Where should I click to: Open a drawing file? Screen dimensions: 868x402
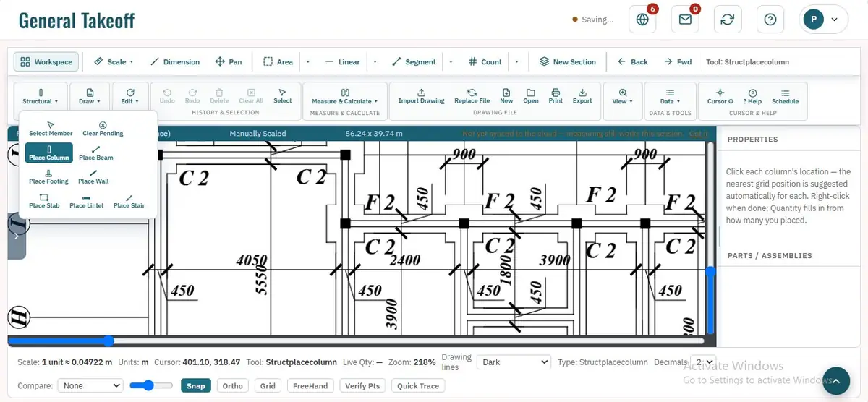pos(531,96)
